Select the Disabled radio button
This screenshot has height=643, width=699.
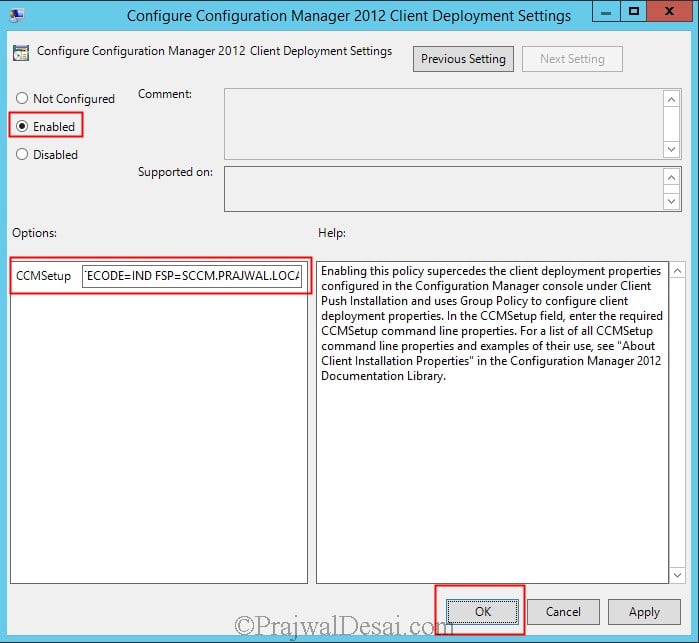(x=21, y=154)
